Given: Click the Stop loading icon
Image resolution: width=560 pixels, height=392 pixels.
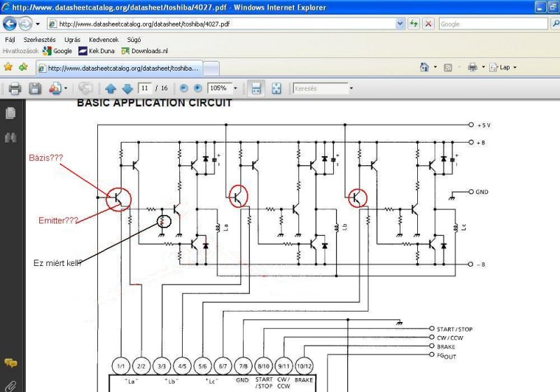Looking at the screenshot, I should [x=428, y=24].
